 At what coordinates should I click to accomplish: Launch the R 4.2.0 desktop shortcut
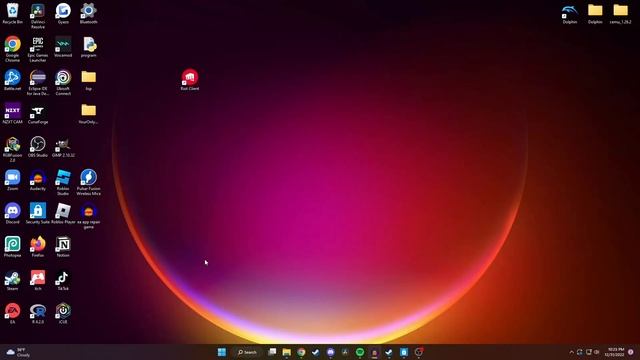38,313
